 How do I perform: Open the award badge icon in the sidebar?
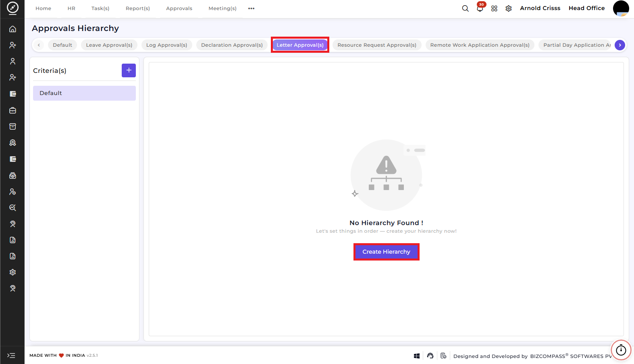tap(12, 143)
